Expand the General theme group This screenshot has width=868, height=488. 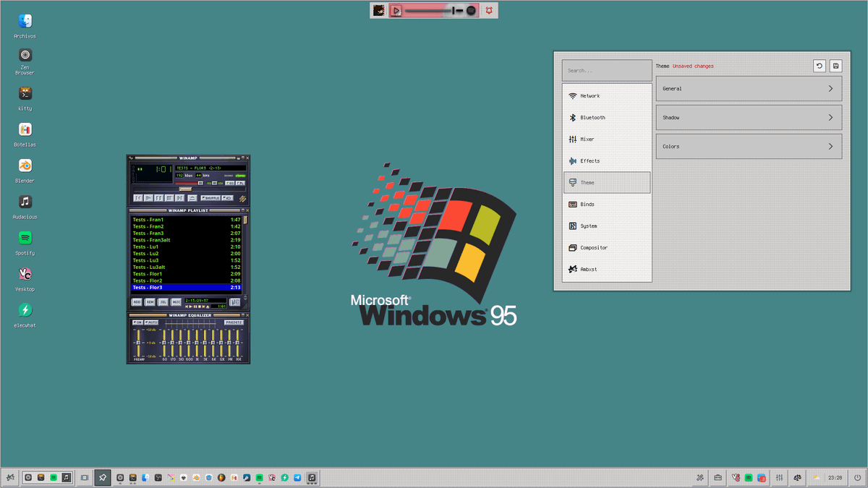[x=749, y=88]
